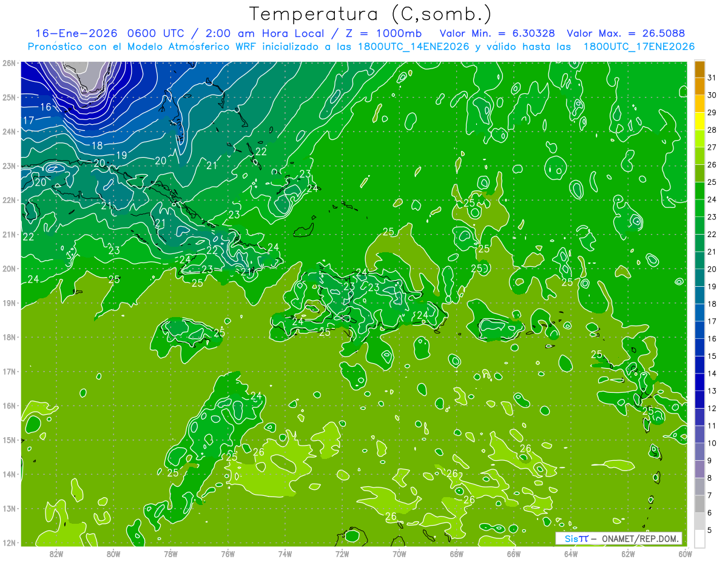Viewport: 728px width, 562px height.
Task: Click the 'ONAMET/REP.DOM.' credit label
Action: coord(641,538)
